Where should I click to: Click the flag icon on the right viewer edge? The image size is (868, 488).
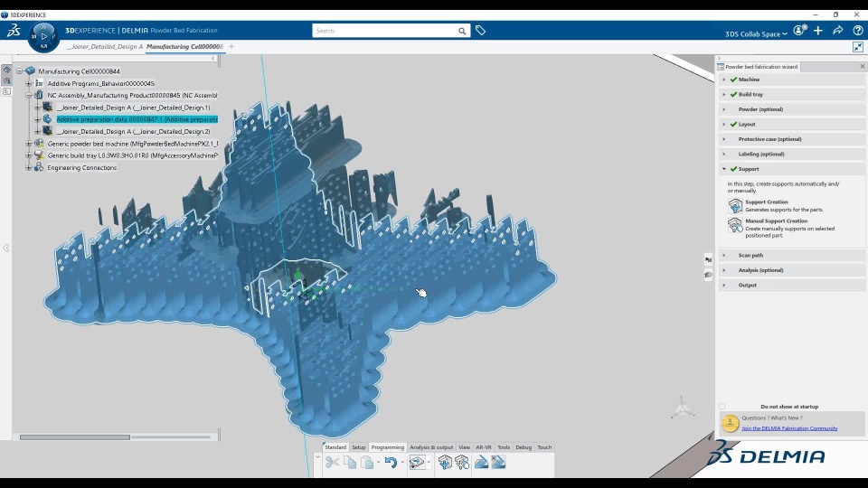708,259
